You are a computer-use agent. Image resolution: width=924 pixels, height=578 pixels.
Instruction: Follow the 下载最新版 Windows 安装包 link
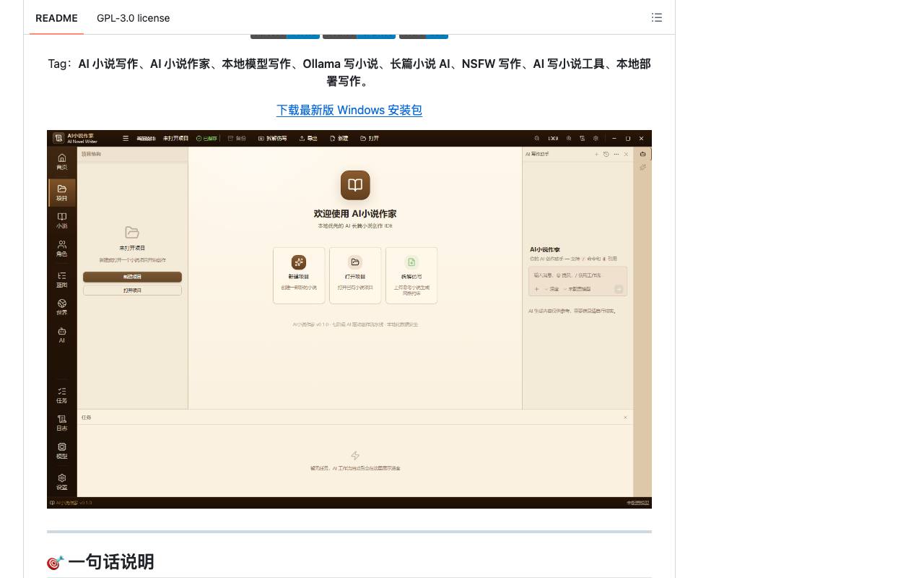point(349,110)
